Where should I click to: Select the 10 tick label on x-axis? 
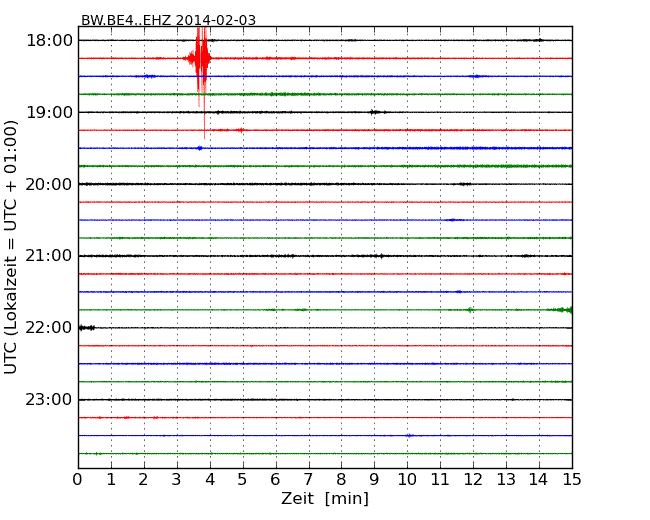click(407, 480)
